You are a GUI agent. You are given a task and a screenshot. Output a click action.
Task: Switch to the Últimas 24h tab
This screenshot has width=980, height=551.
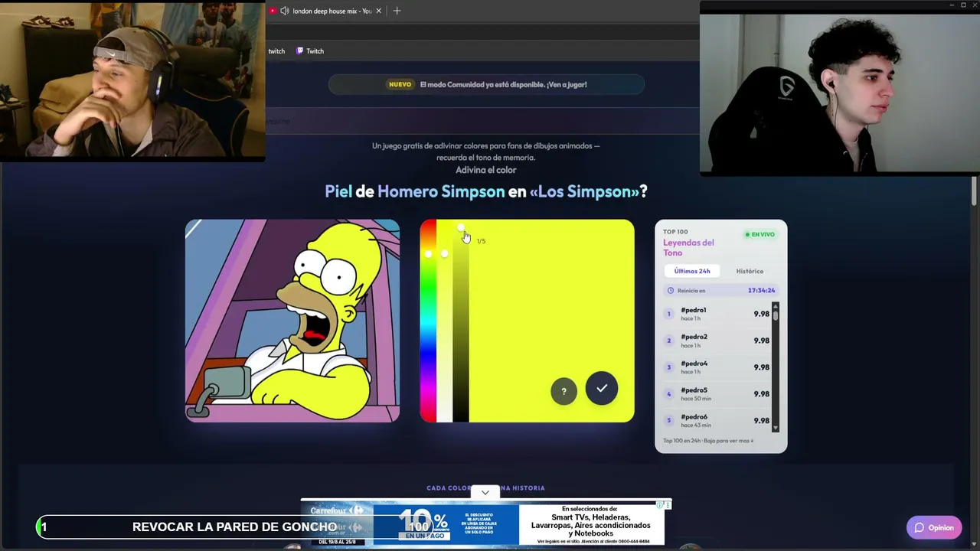tap(692, 271)
